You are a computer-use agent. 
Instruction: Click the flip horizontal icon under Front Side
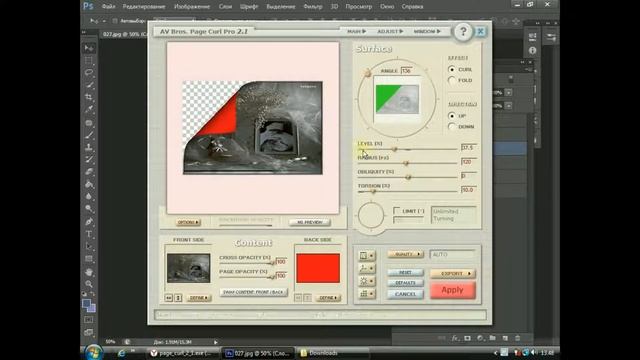pyautogui.click(x=169, y=298)
